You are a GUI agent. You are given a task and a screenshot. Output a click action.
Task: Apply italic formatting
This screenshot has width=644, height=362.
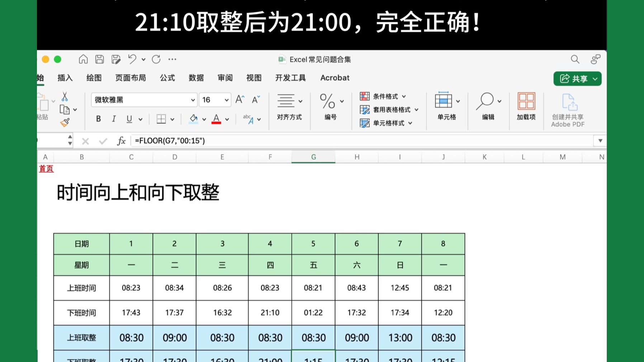(114, 119)
